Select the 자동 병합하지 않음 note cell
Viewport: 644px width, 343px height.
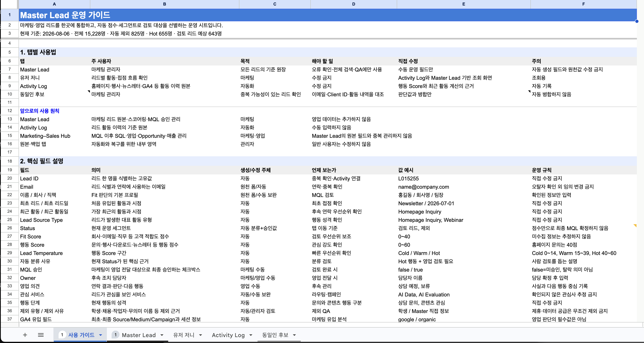(x=583, y=94)
